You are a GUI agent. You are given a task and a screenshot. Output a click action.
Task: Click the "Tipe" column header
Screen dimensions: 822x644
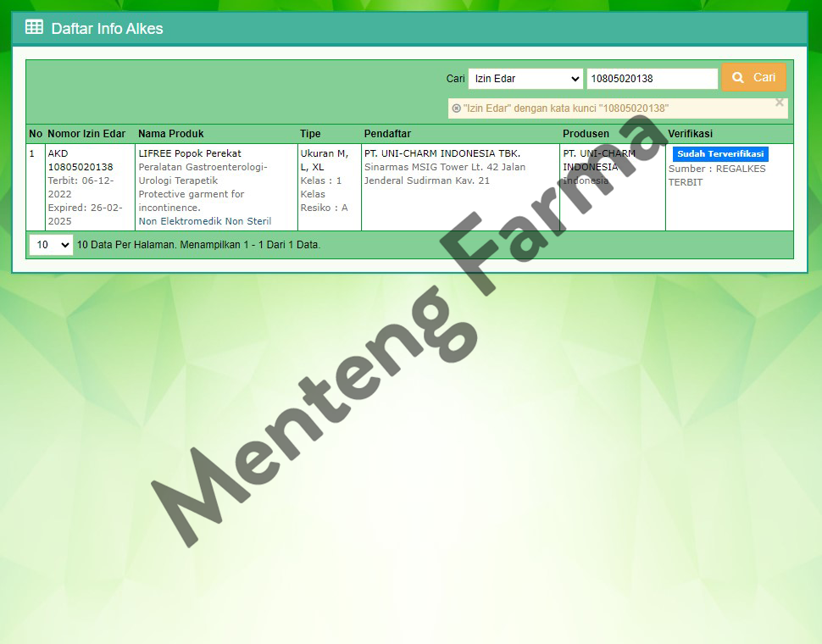pyautogui.click(x=309, y=133)
